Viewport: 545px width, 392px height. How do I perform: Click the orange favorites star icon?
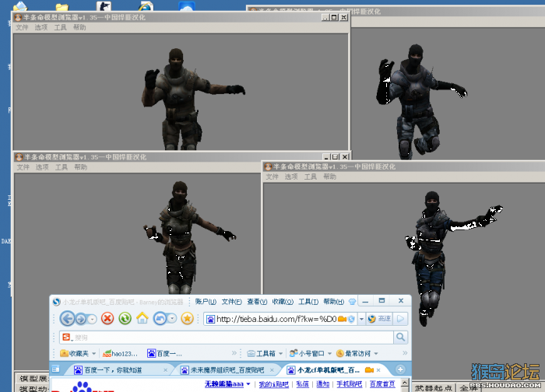click(x=188, y=318)
